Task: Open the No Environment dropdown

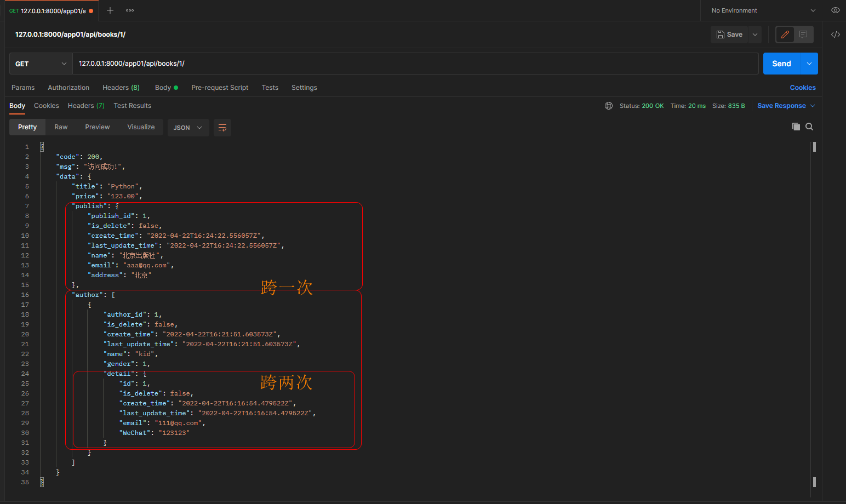Action: coord(763,10)
